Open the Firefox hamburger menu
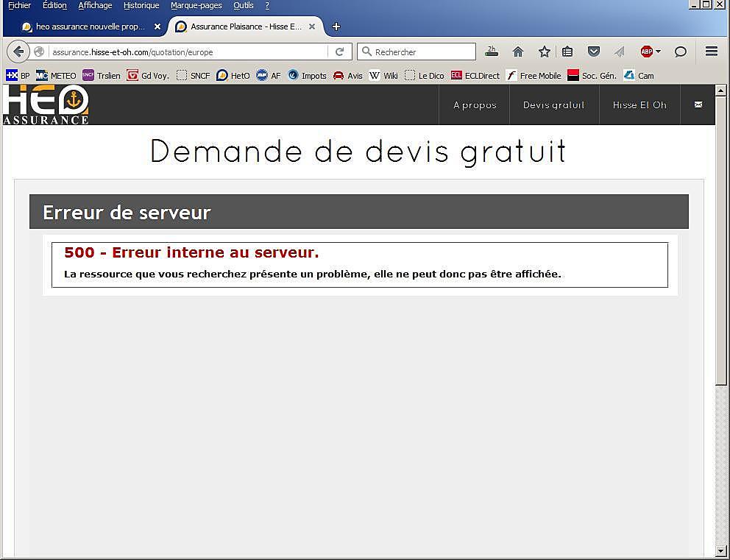730x560 pixels. point(711,52)
